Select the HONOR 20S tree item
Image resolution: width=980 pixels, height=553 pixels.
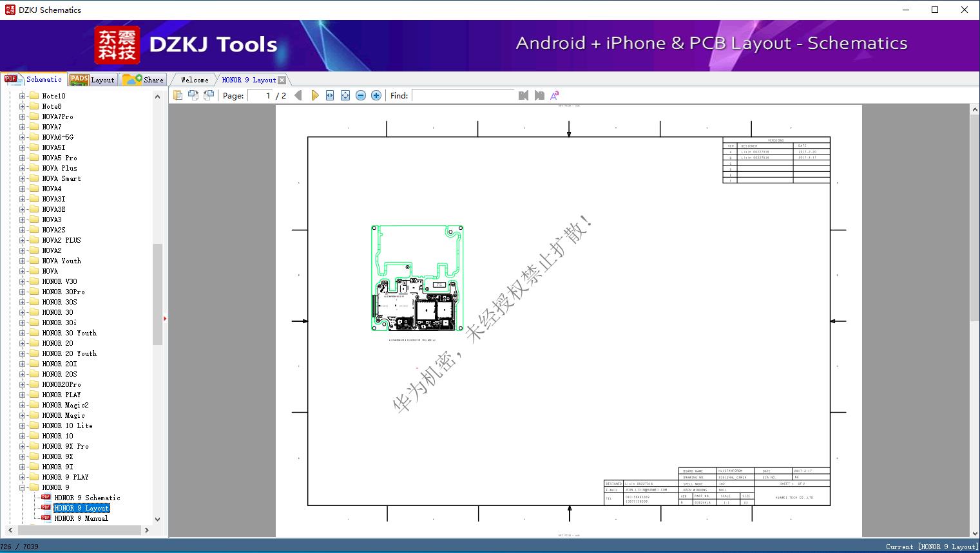60,374
